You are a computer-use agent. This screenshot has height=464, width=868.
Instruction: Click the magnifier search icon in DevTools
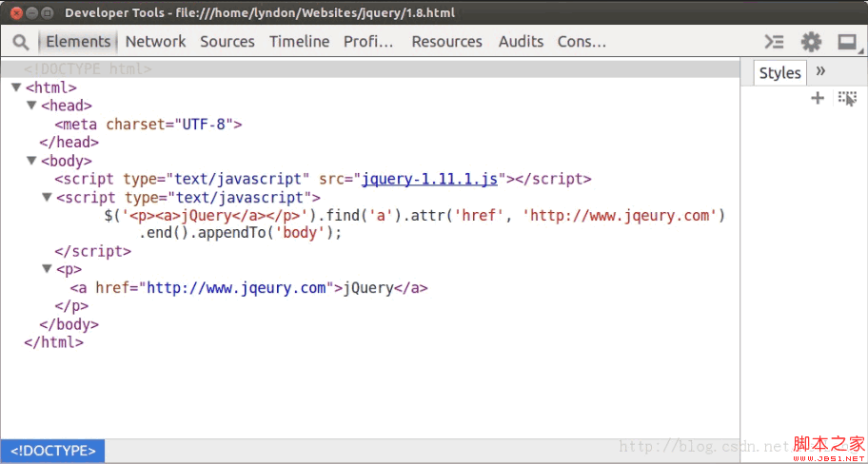(x=20, y=42)
